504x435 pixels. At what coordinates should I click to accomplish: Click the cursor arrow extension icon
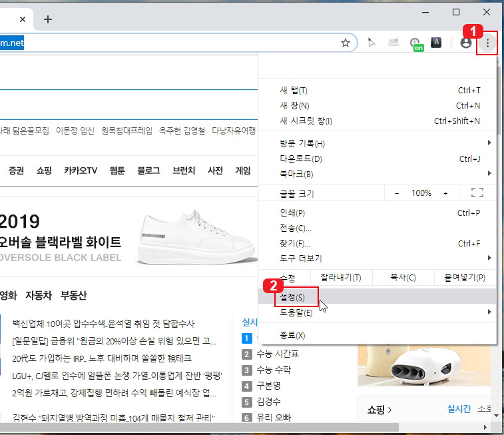pyautogui.click(x=372, y=43)
